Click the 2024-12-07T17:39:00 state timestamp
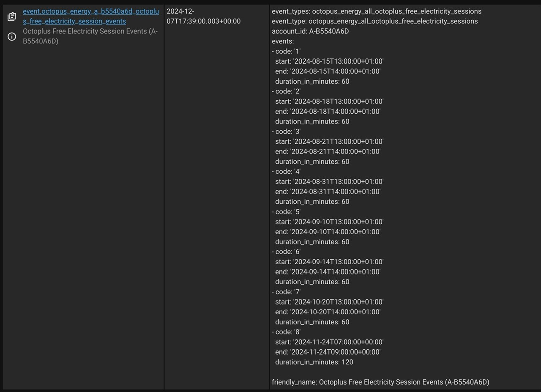541x392 pixels. pyautogui.click(x=204, y=16)
